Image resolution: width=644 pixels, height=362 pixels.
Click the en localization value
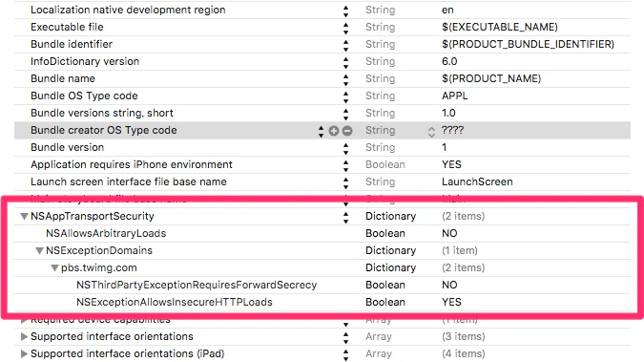coord(447,11)
